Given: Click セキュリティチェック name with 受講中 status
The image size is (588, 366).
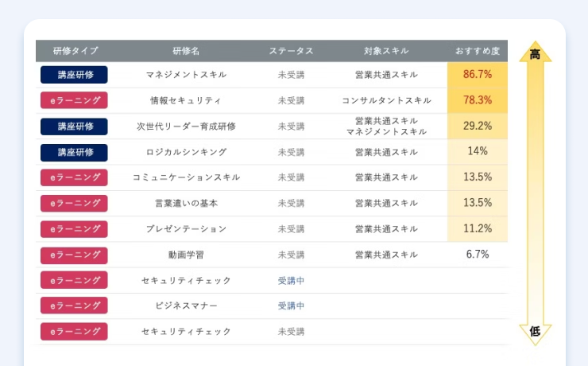Looking at the screenshot, I should 186,280.
